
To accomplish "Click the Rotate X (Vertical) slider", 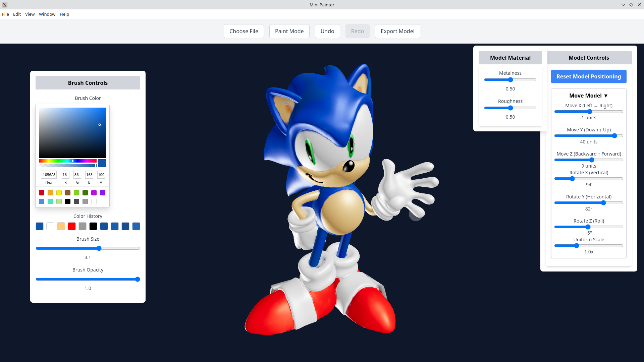I will (x=589, y=179).
